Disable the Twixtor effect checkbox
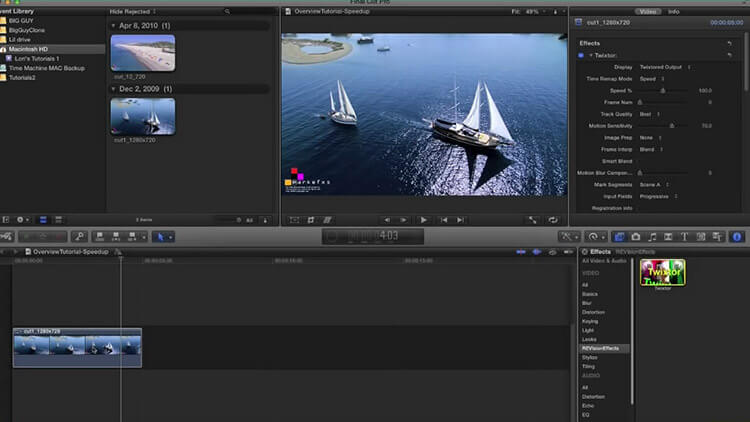 (x=581, y=56)
